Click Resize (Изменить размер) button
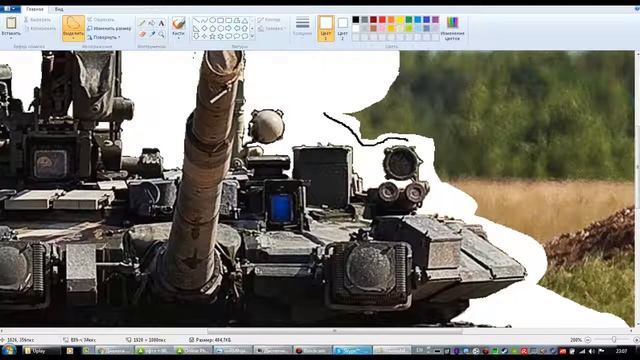640x360 pixels. coord(109,29)
